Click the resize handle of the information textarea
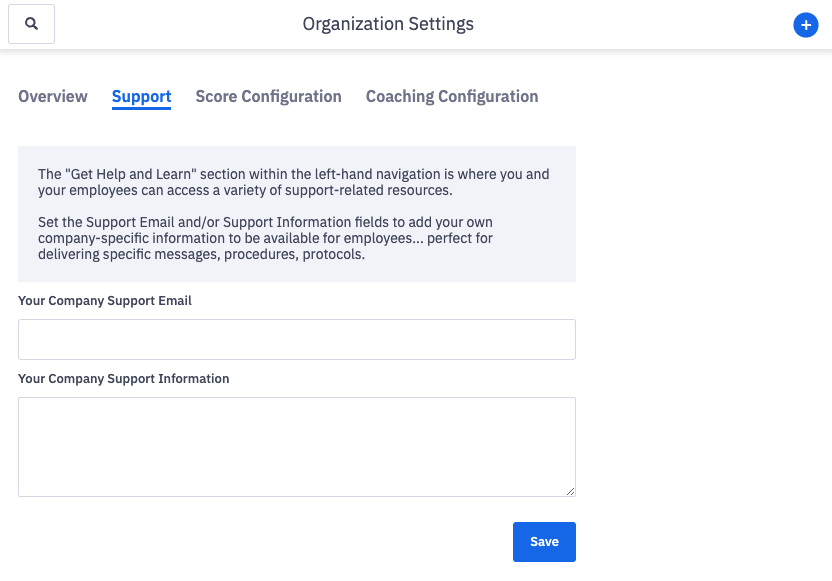 coord(570,489)
